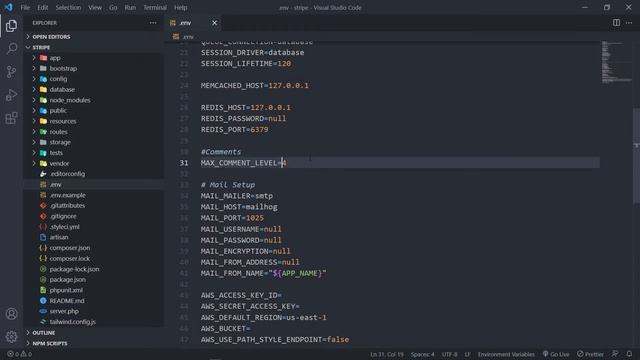Collapse the STRIPE project section
The width and height of the screenshot is (640, 360).
point(94,47)
